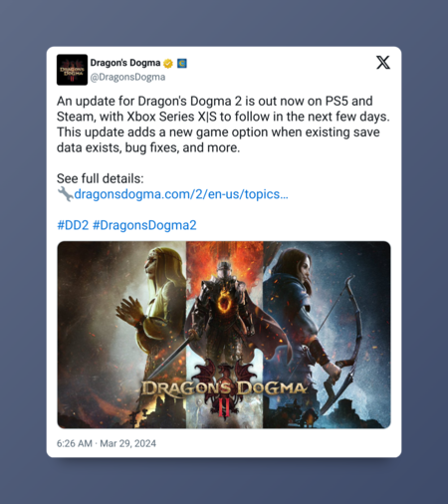Open the X logo on the card

[383, 63]
